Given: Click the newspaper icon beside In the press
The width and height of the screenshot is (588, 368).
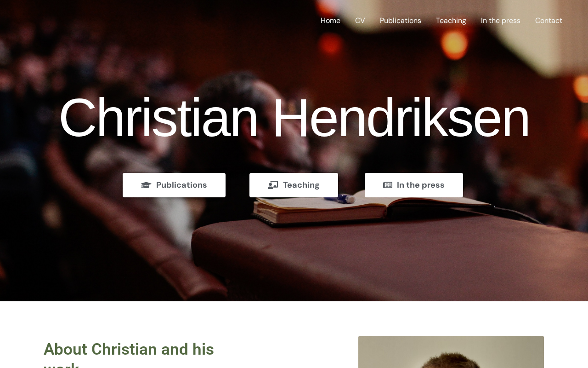Looking at the screenshot, I should tap(388, 185).
